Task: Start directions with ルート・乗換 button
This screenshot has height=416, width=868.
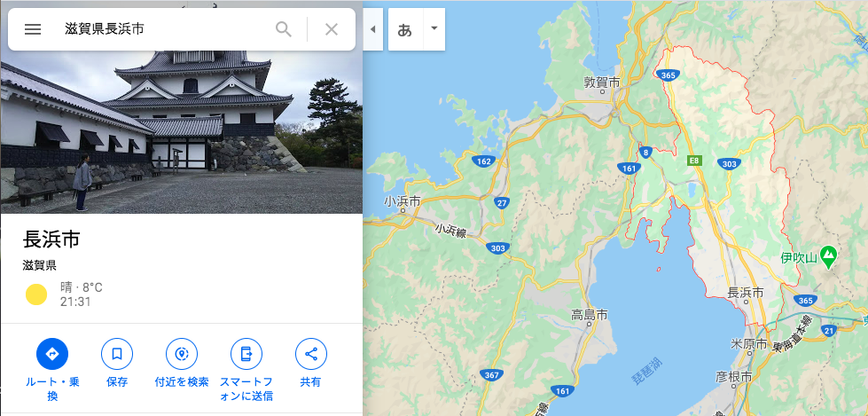Action: tap(52, 353)
